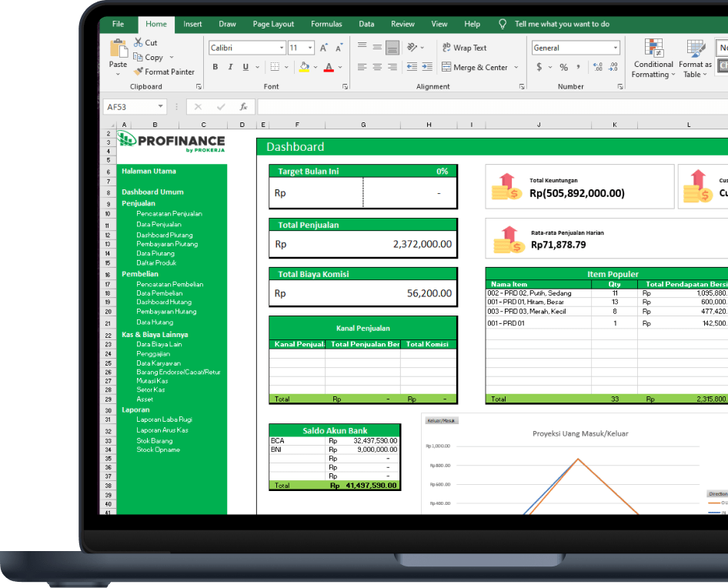728x588 pixels.
Task: Toggle Bold formatting
Action: (215, 68)
